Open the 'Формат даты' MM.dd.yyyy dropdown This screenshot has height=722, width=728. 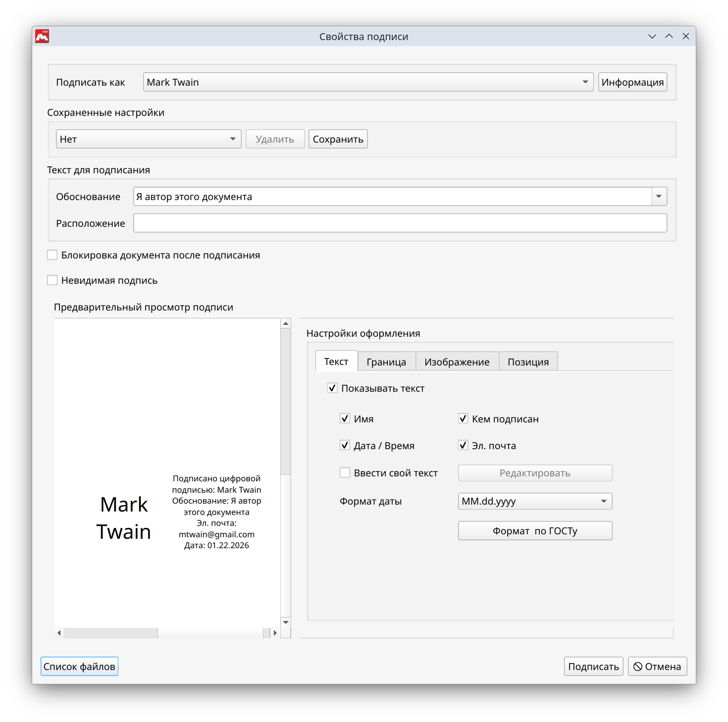(535, 501)
